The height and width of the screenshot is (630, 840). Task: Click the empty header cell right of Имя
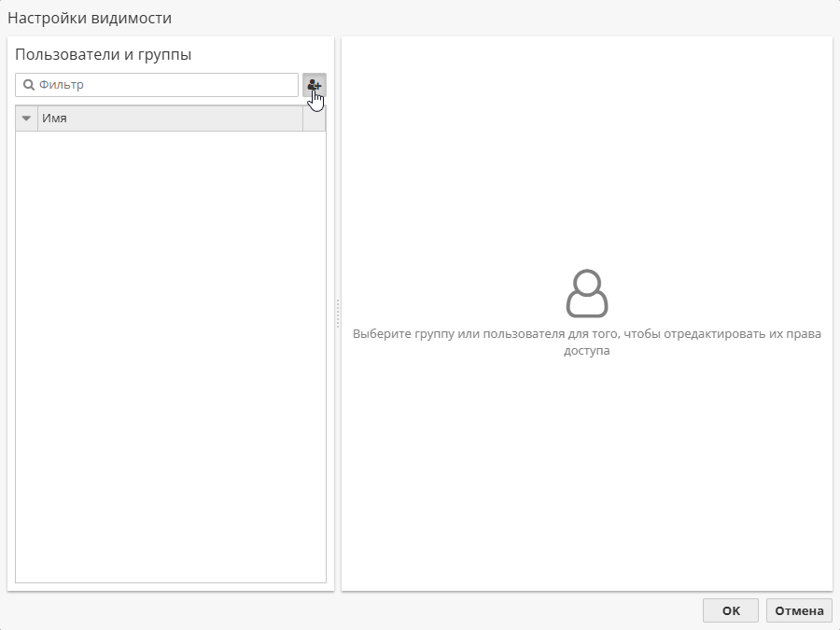(315, 119)
